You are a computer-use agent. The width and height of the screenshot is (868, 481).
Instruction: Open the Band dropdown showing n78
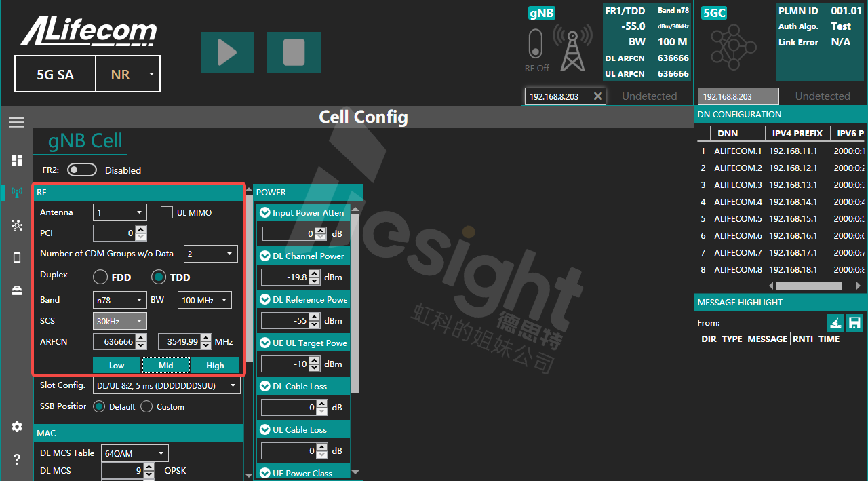119,299
